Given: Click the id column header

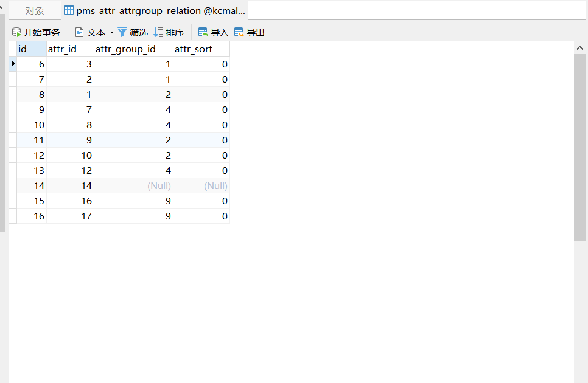Looking at the screenshot, I should coord(32,49).
